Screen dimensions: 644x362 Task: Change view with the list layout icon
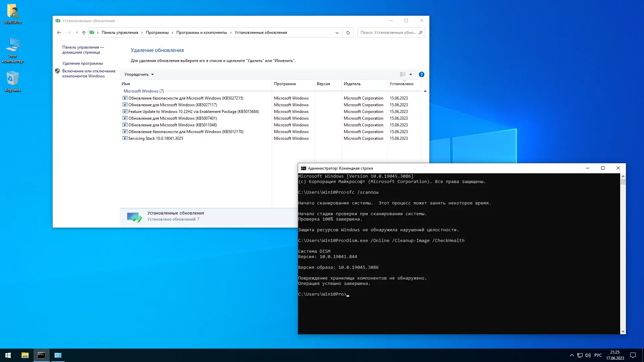click(x=402, y=74)
